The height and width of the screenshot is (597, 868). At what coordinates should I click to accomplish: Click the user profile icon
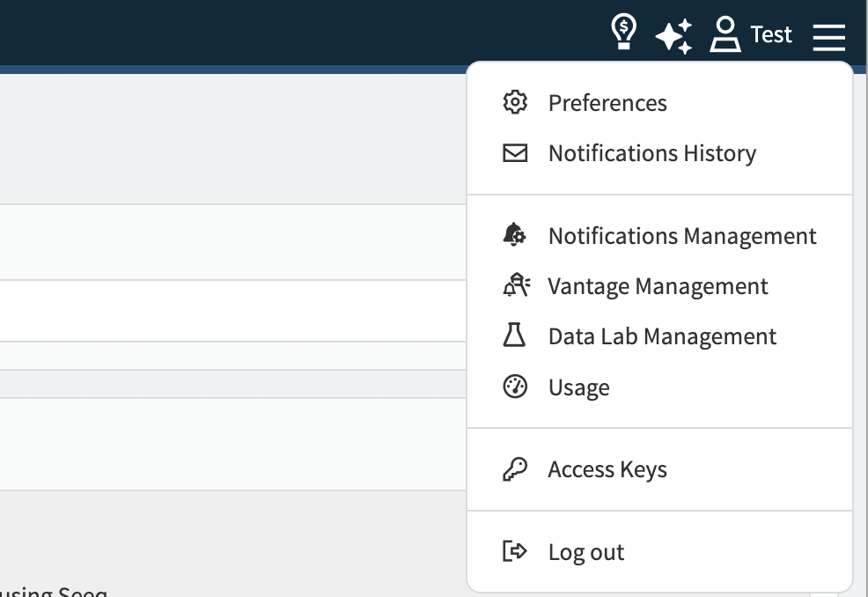point(725,34)
